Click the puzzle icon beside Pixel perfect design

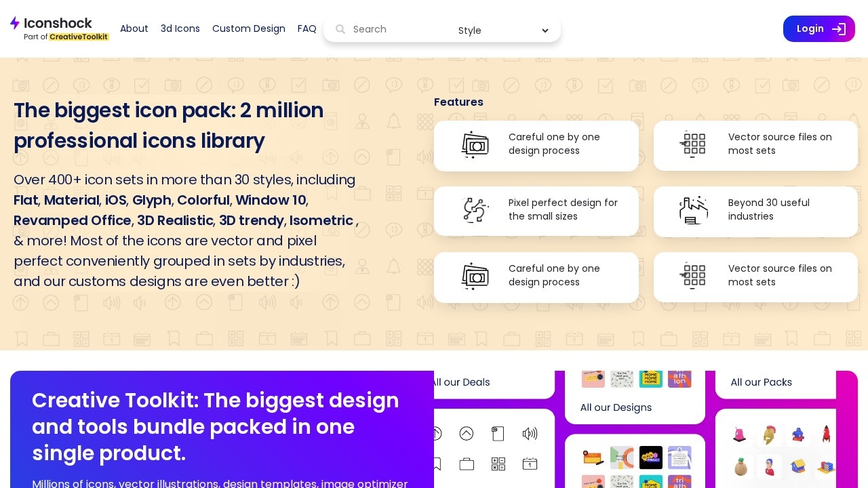[475, 210]
